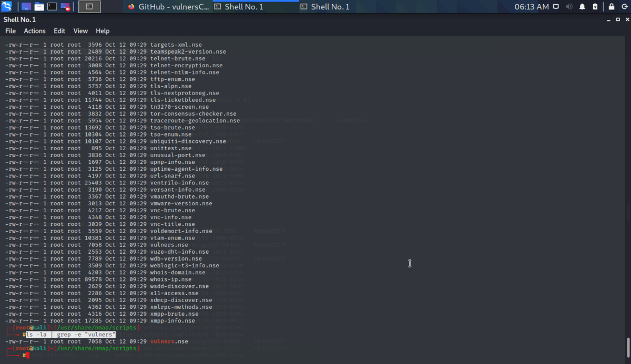
Task: Open the Kali Linux applications menu
Action: 7,7
